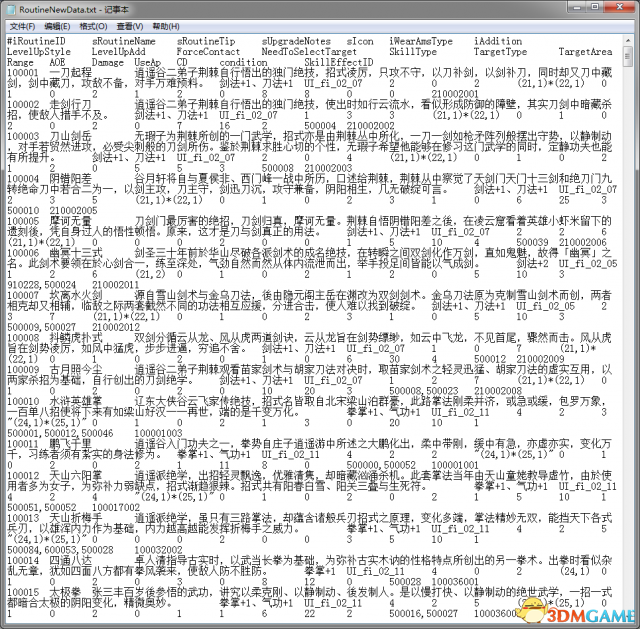The width and height of the screenshot is (640, 629).
Task: Click the ID number 100006
Action: point(23,253)
